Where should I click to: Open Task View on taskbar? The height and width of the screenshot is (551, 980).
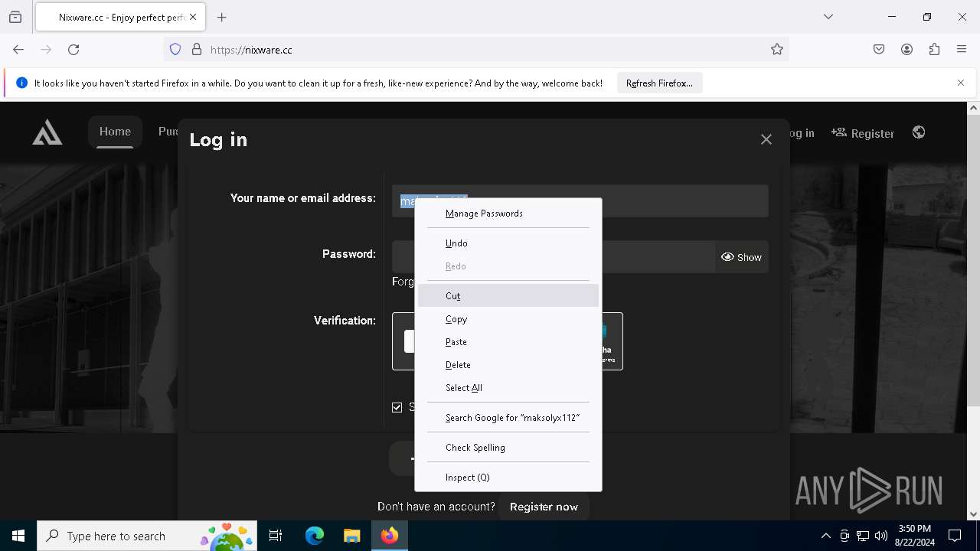tap(276, 536)
